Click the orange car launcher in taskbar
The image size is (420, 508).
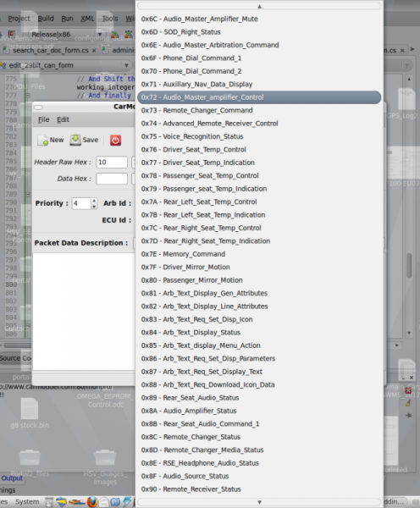76,502
